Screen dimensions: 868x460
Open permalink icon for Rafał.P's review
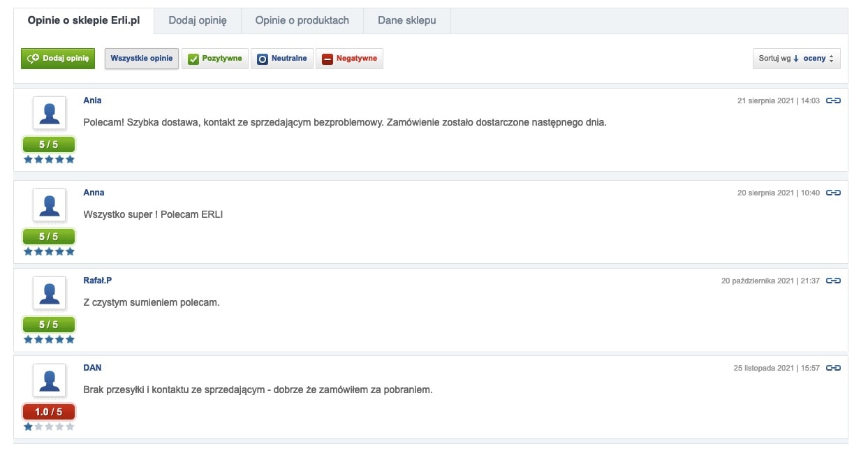pos(833,281)
